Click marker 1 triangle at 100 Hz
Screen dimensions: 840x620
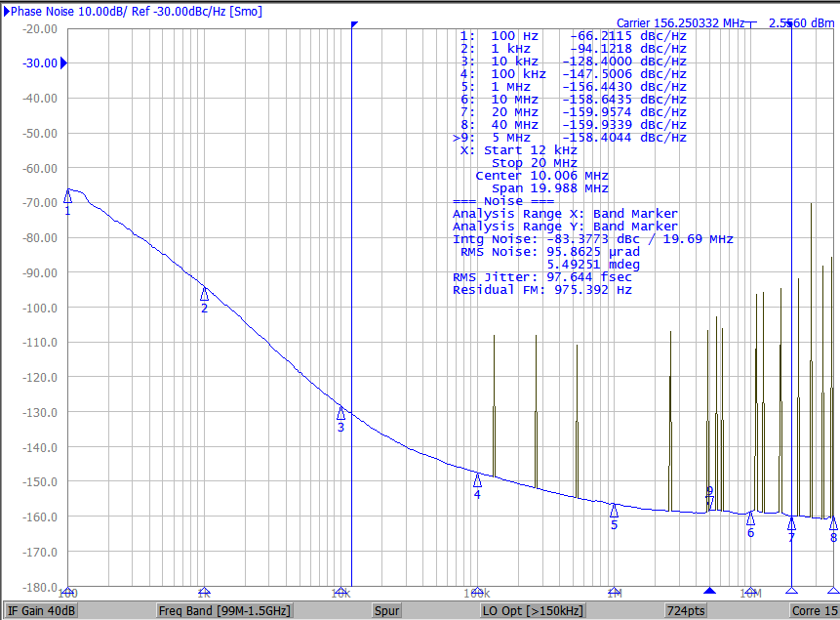click(67, 196)
